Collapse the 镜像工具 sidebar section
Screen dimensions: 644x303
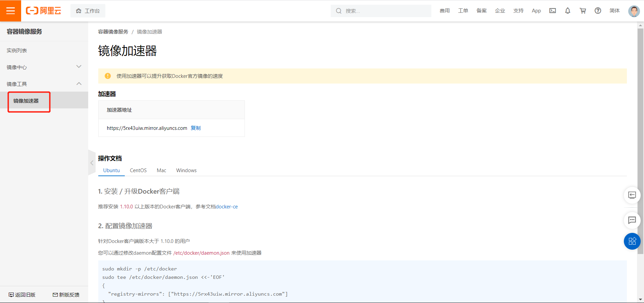(79, 84)
